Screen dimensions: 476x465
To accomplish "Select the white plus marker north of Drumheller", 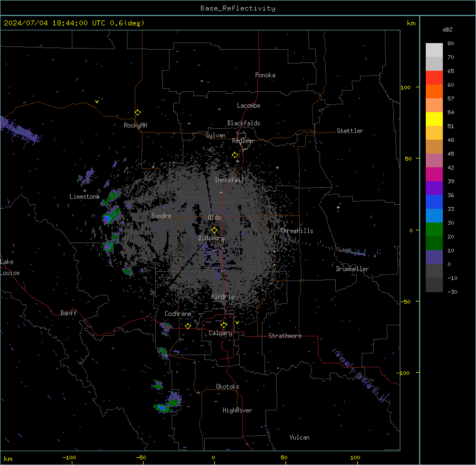I will coord(338,207).
